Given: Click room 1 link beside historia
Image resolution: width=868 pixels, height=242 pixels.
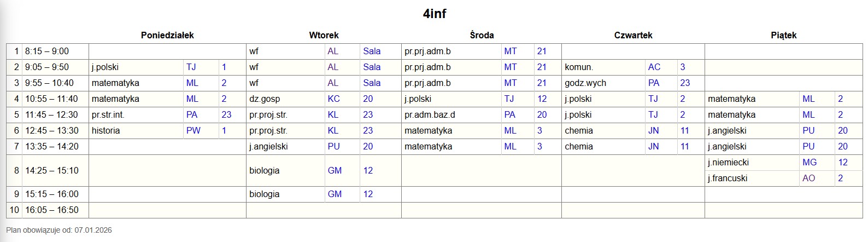Looking at the screenshot, I should (x=224, y=131).
